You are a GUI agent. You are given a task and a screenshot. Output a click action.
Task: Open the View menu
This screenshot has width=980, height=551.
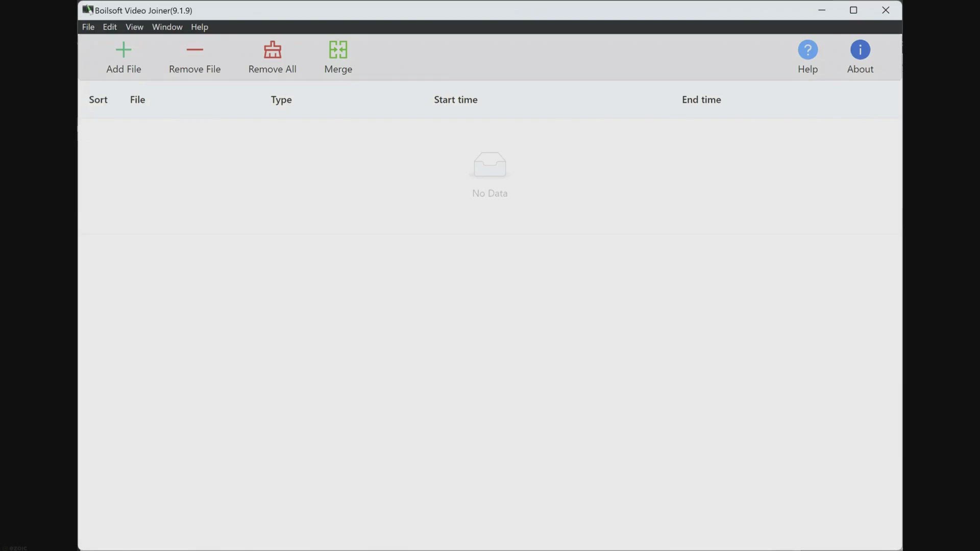(135, 27)
